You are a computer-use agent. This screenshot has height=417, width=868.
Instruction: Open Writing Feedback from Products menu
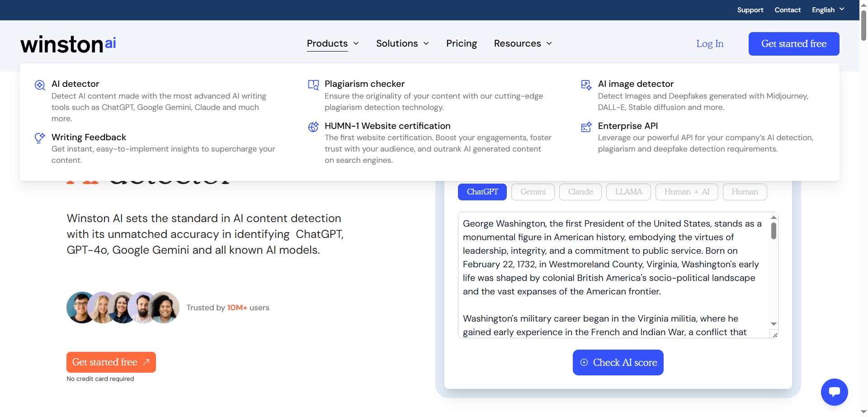coord(89,137)
